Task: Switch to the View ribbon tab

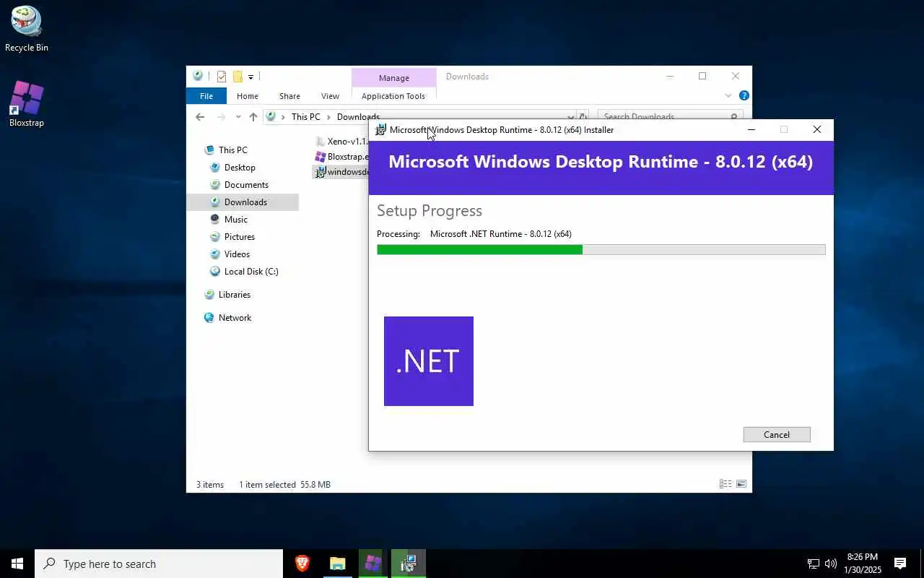Action: (x=330, y=96)
